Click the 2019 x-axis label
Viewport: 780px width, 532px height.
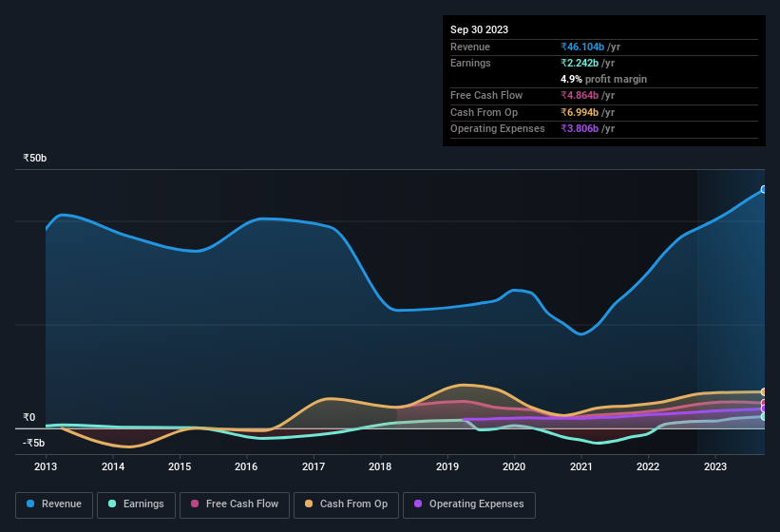(x=447, y=466)
